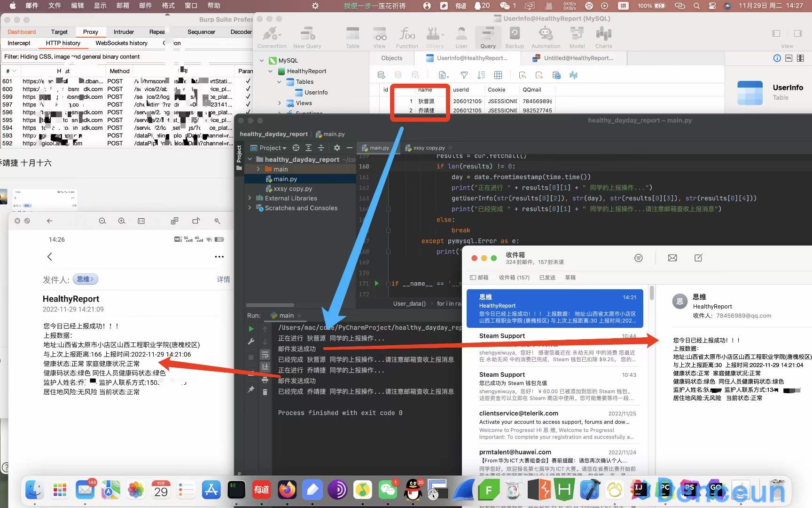Image resolution: width=812 pixels, height=508 pixels.
Task: Click the trash clear-output icon in Run console
Action: 265,391
